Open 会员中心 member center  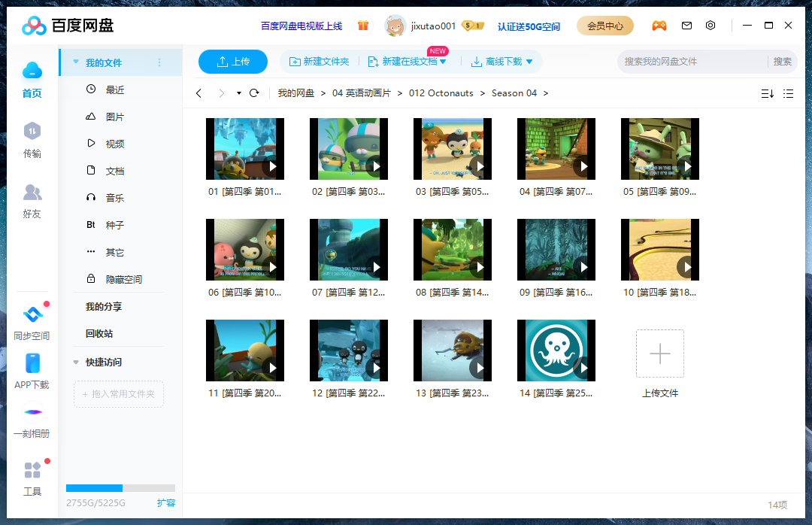coord(604,26)
